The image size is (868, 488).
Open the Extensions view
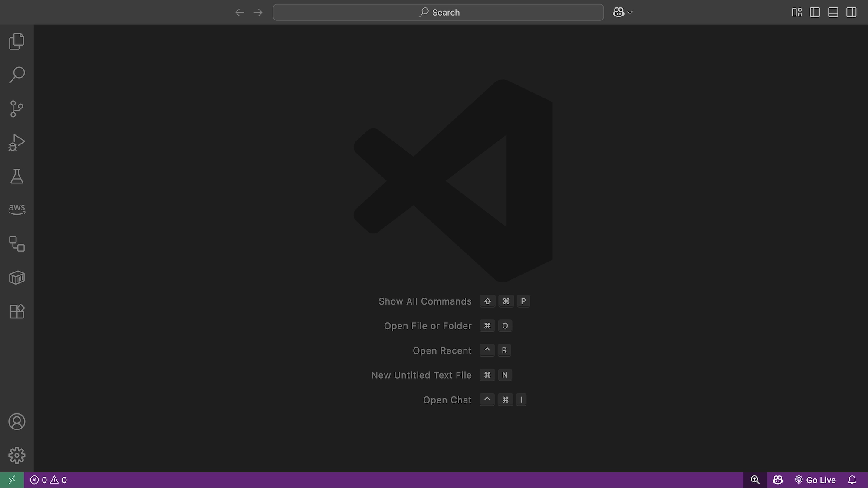[x=16, y=311]
